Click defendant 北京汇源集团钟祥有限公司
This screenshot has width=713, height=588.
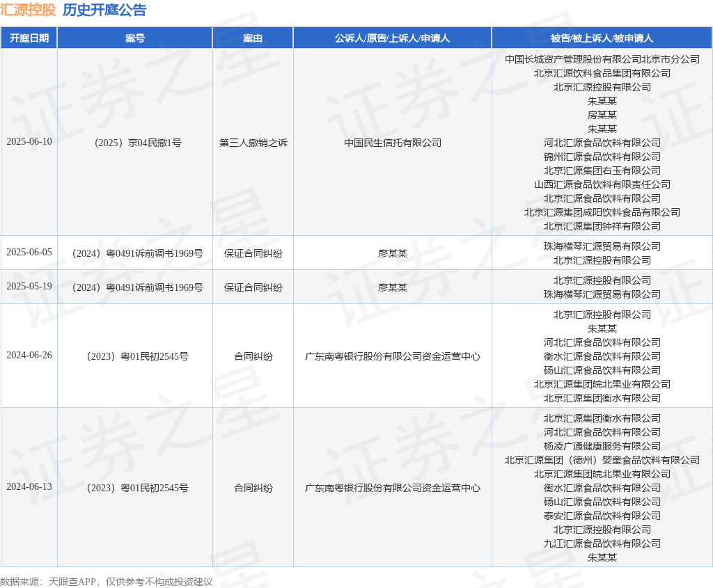point(602,226)
